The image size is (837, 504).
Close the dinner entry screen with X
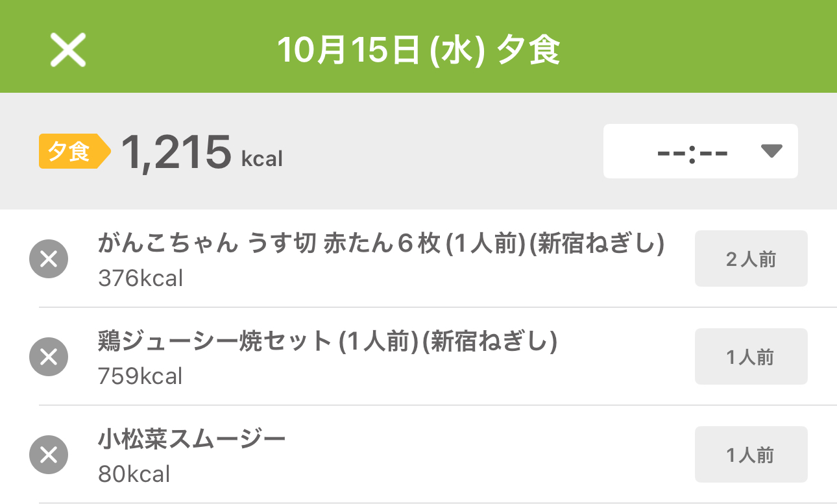point(68,50)
